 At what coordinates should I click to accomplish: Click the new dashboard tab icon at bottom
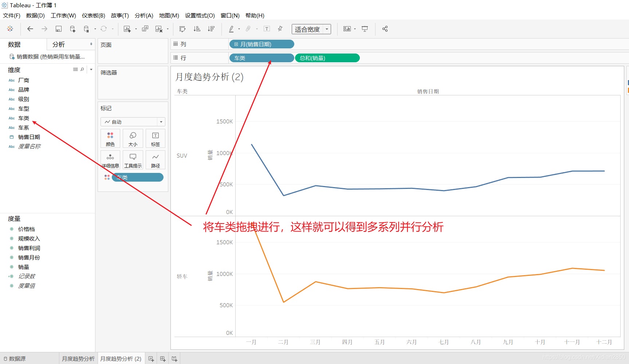(x=163, y=359)
